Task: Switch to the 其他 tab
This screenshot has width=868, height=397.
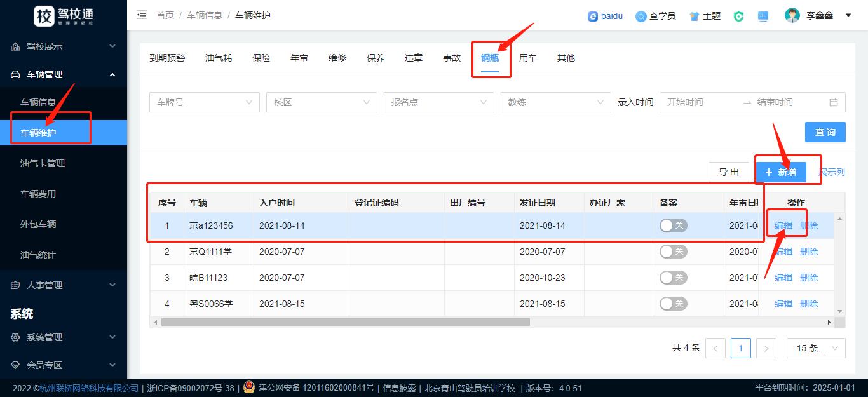Action: point(566,58)
